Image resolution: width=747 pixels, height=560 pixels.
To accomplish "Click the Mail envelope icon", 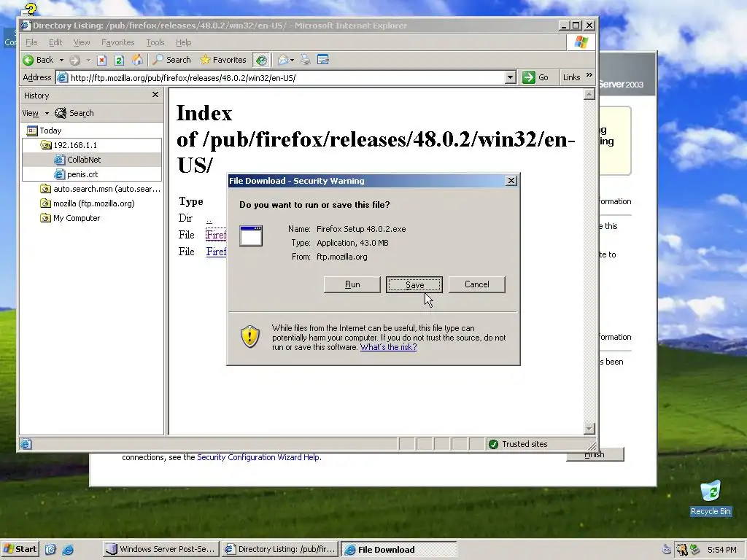I will tap(283, 60).
